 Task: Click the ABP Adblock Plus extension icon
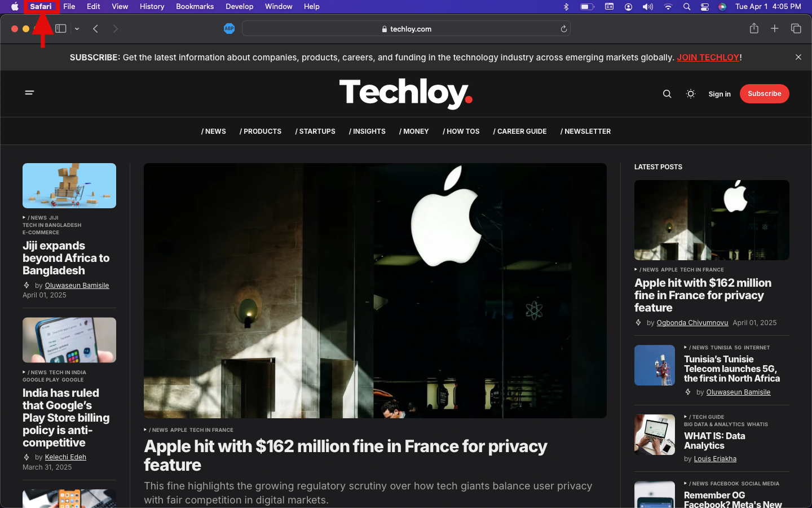[229, 29]
